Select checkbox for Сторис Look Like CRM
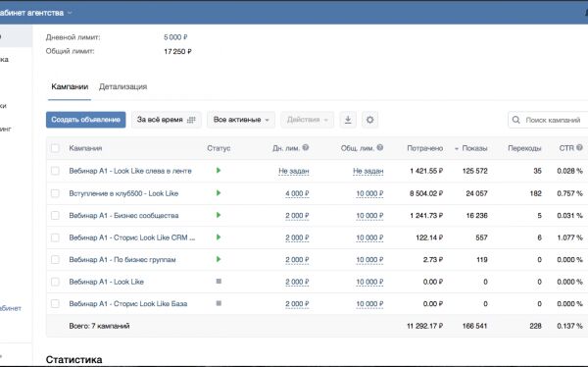This screenshot has width=588, height=367. pos(55,237)
